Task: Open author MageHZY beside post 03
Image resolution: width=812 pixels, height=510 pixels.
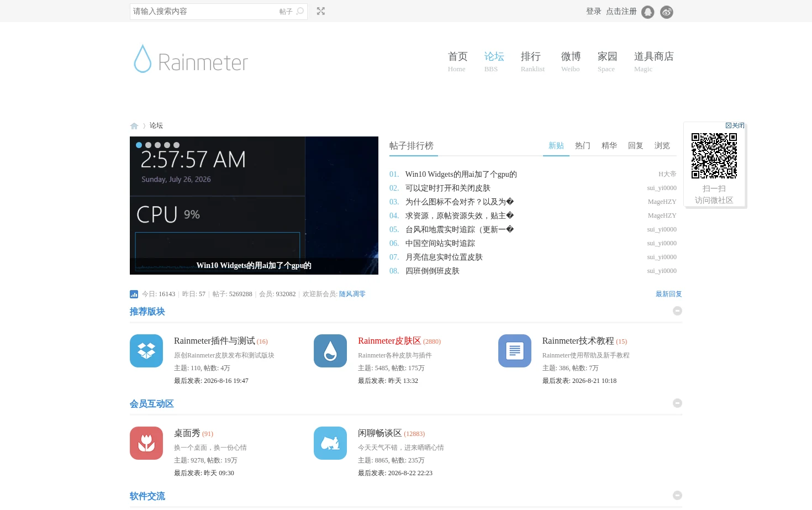Action: click(662, 202)
